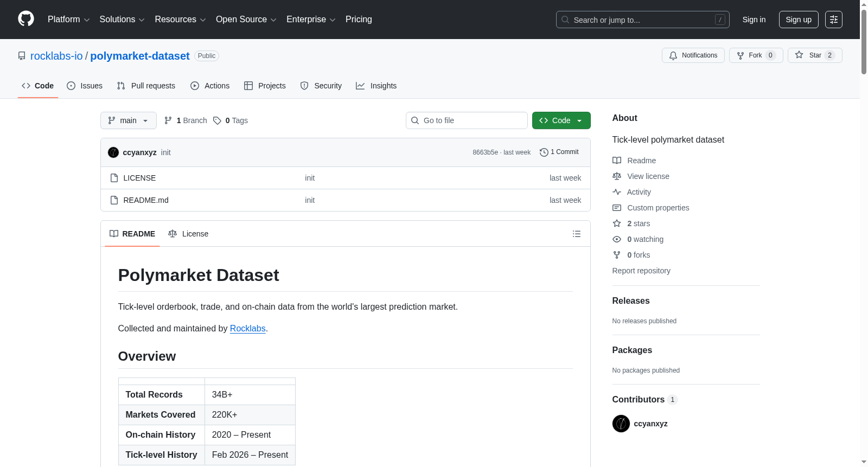868x467 pixels.
Task: Fork this repository
Action: (x=756, y=55)
